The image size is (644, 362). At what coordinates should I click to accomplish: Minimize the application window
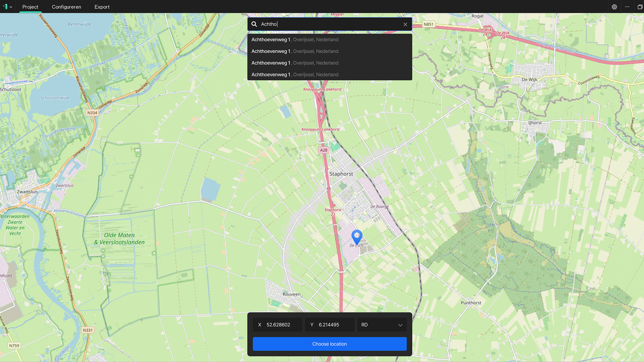[x=627, y=7]
